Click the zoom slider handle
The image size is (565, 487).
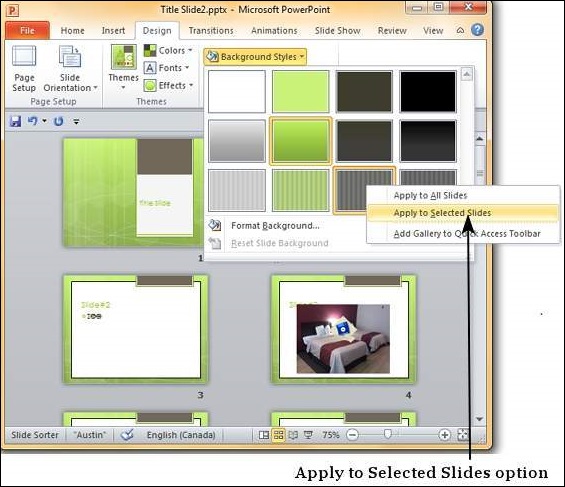click(388, 434)
